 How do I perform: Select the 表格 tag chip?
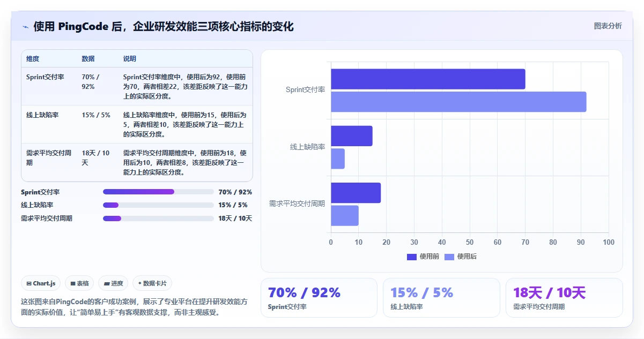point(79,283)
